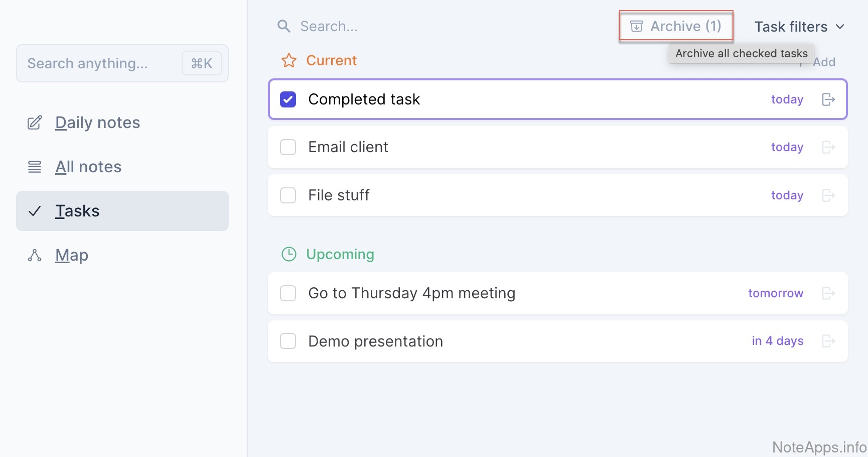Click the open-note icon on File stuff row
Screen dimensions: 868x457
point(828,195)
